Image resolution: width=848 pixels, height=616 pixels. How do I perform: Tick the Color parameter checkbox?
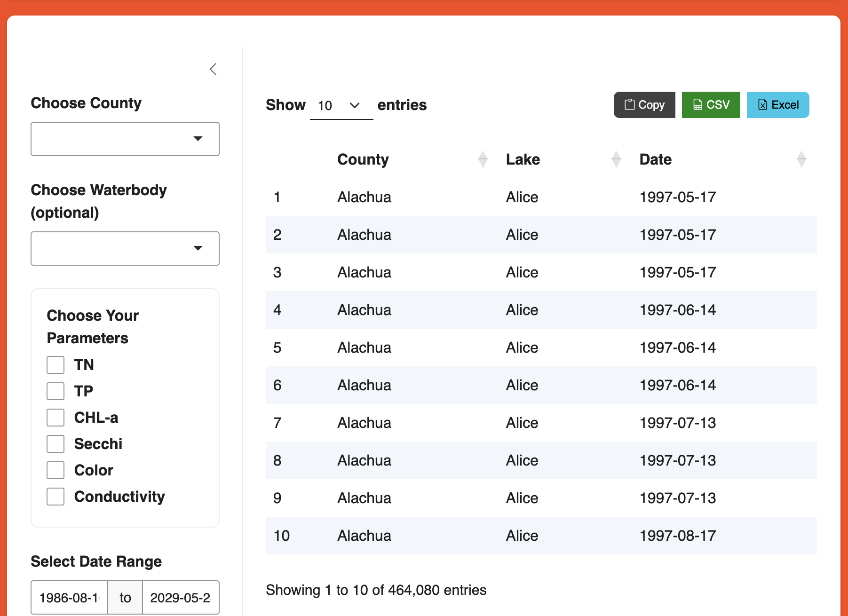click(x=55, y=470)
